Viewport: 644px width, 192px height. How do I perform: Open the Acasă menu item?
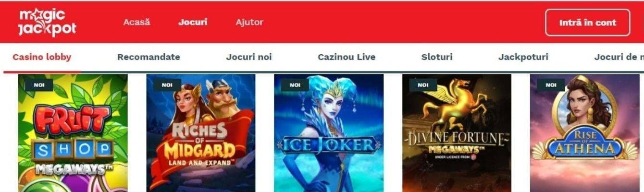136,22
